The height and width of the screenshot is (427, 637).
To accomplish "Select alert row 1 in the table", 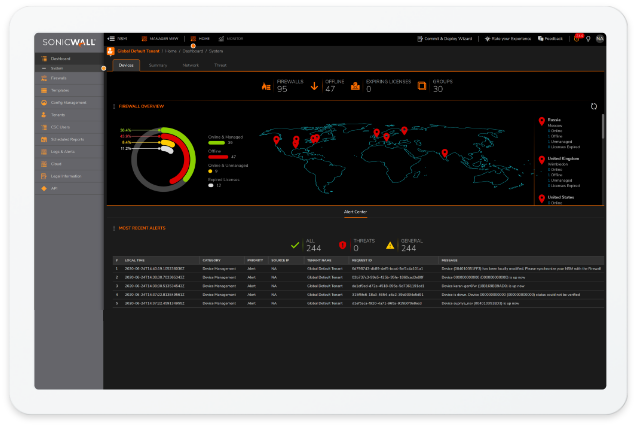I will tap(358, 269).
